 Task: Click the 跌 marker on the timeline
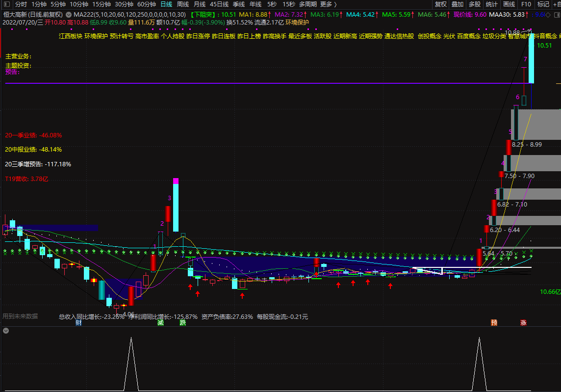coord(183,322)
